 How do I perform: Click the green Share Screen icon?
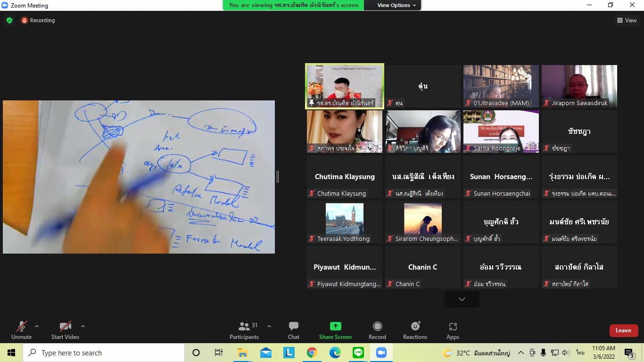[335, 326]
